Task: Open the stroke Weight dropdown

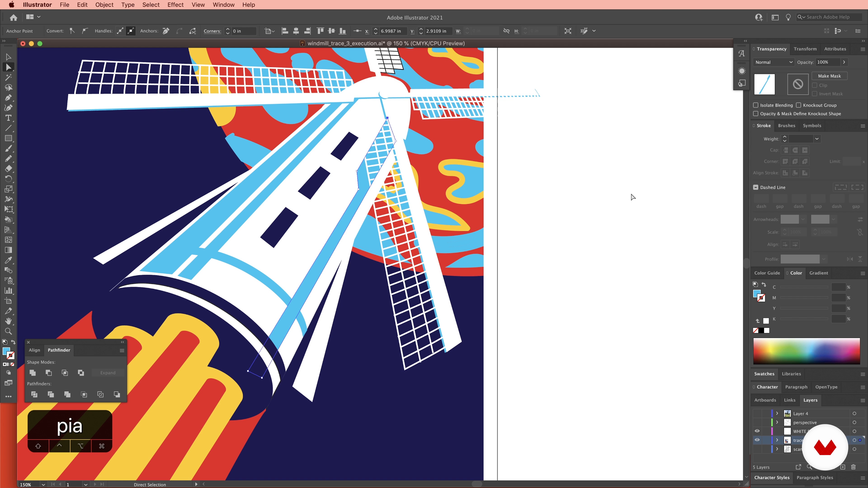Action: coord(817,139)
